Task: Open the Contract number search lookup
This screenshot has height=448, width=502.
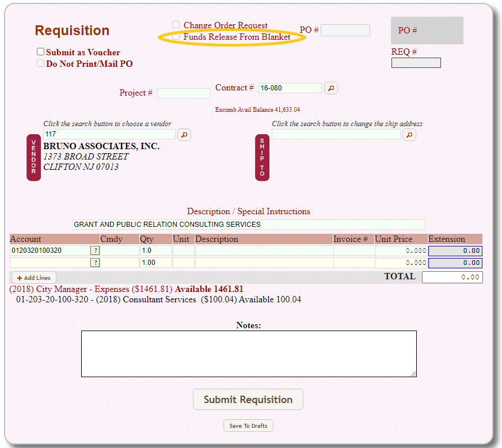Action: point(331,89)
